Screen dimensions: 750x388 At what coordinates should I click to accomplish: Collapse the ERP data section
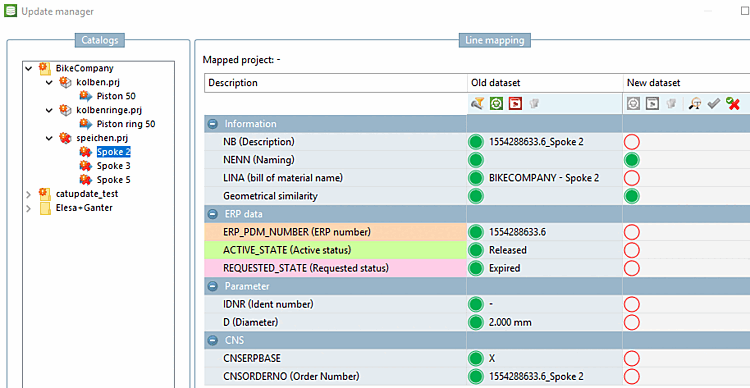[212, 214]
